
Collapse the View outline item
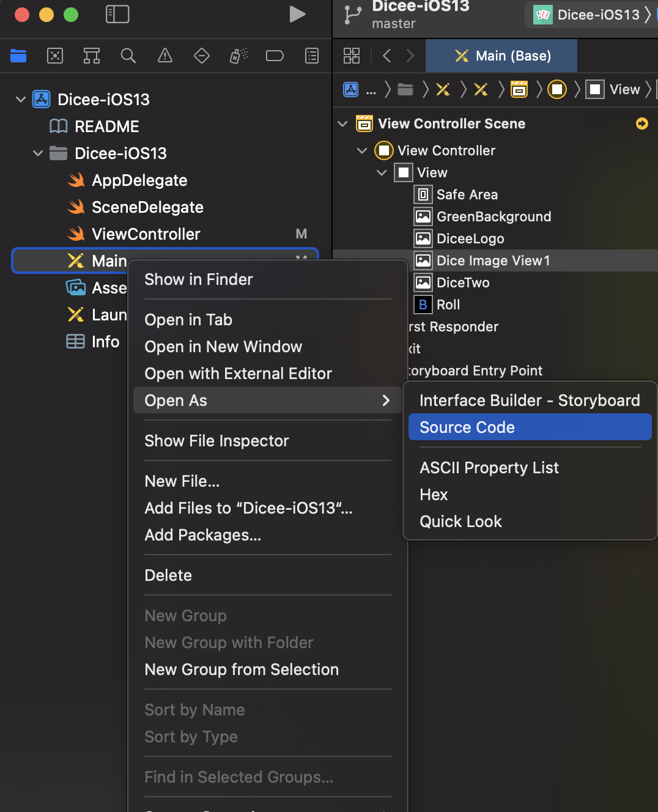(x=382, y=173)
